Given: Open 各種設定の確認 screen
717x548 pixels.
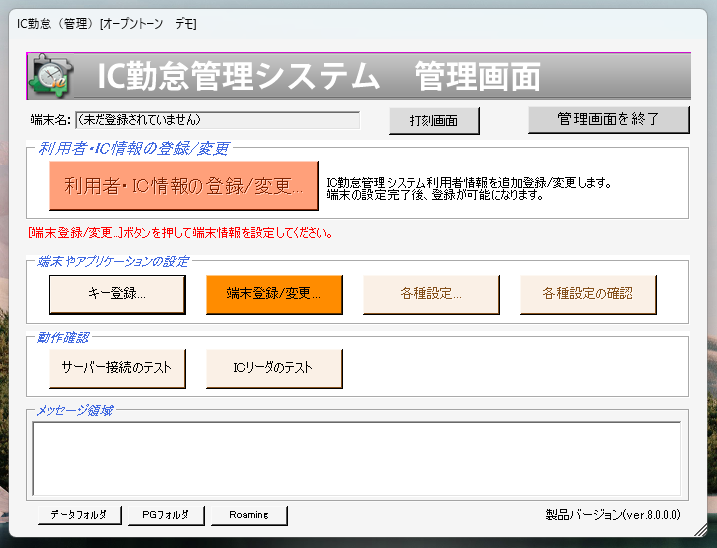Looking at the screenshot, I should tap(588, 294).
